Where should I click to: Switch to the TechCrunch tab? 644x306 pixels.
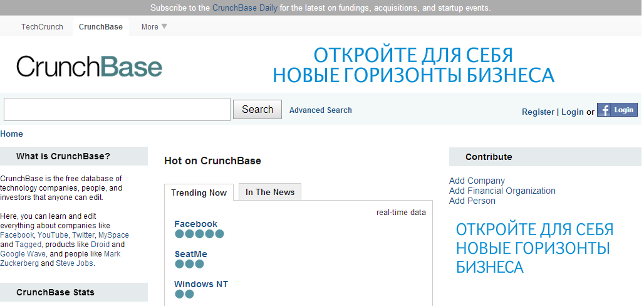click(43, 27)
